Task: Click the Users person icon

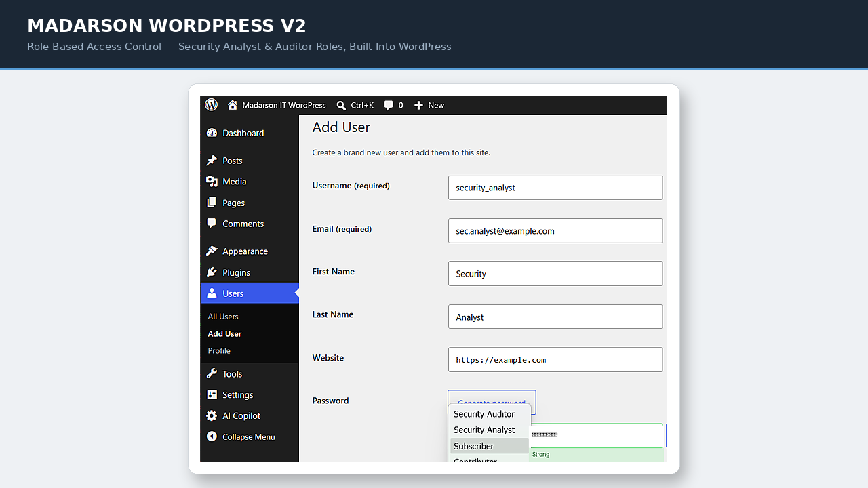Action: [x=212, y=293]
